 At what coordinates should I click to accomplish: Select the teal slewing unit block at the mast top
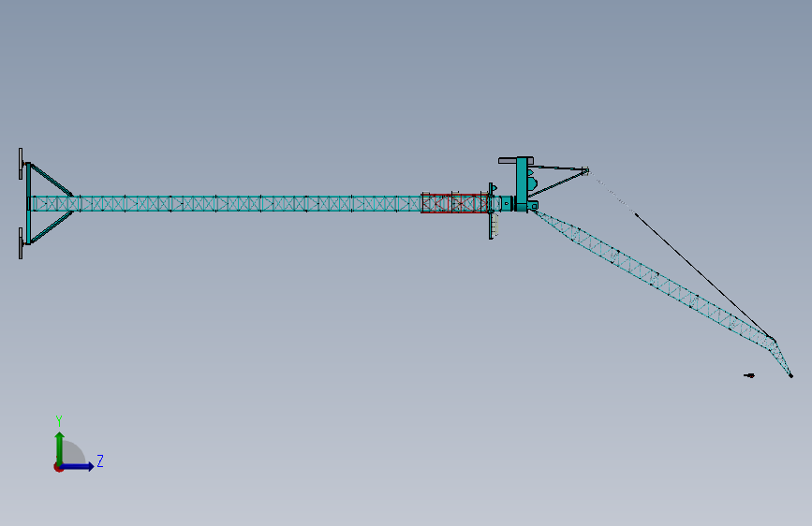click(522, 184)
